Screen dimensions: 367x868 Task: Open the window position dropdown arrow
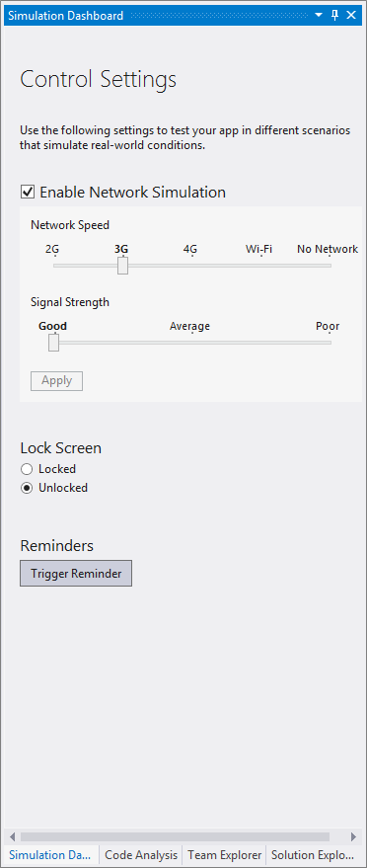[319, 16]
